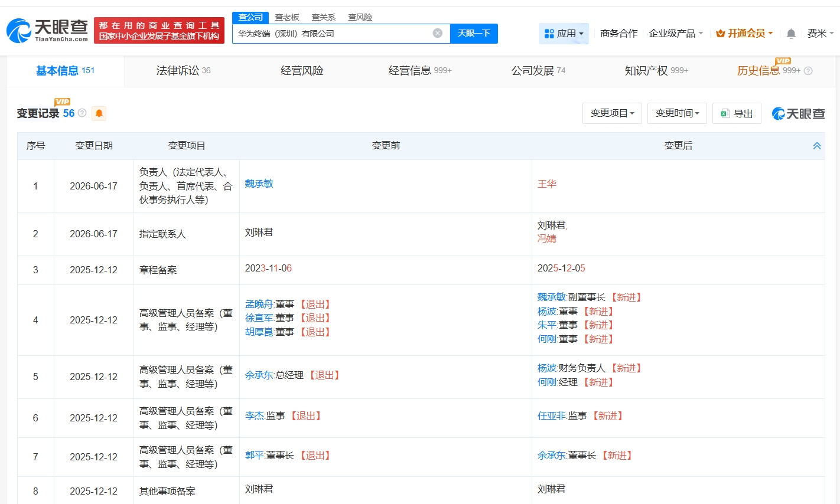
Task: Open 孟晚舟 director link
Action: [259, 305]
